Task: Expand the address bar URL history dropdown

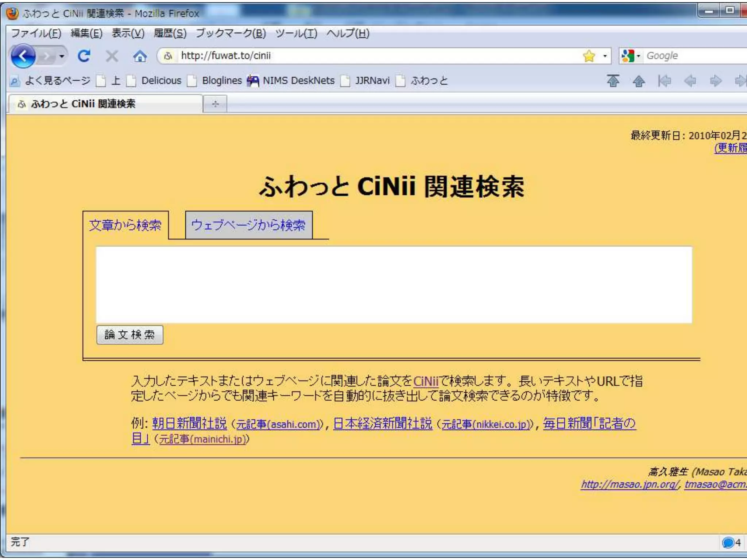Action: pos(605,56)
